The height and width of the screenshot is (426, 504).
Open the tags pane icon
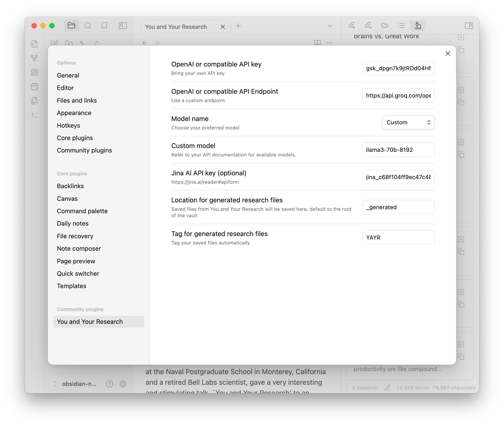tap(385, 25)
